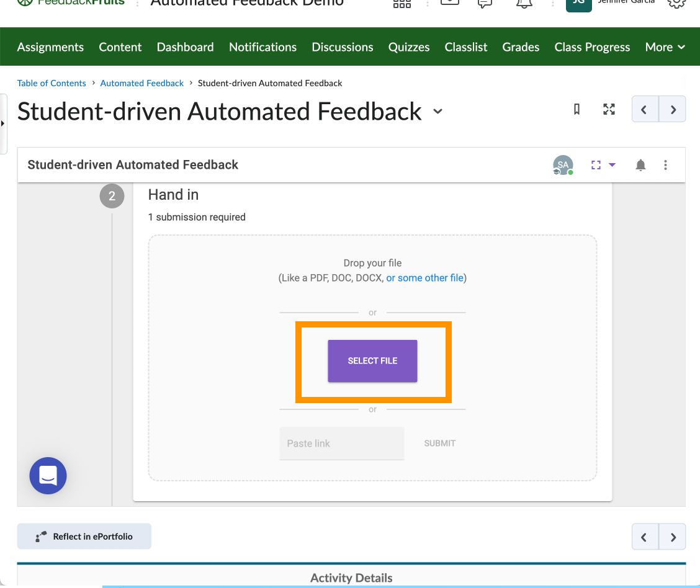
Task: Click Reflect in ePortfolio button
Action: point(84,537)
